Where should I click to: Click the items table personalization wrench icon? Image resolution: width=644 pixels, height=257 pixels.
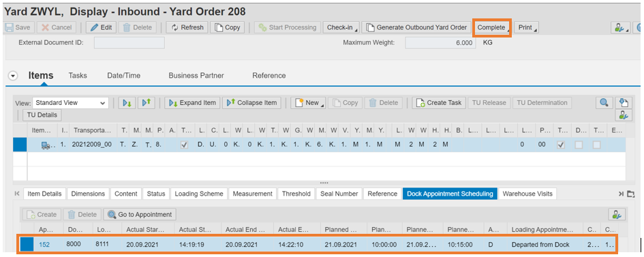click(x=624, y=115)
